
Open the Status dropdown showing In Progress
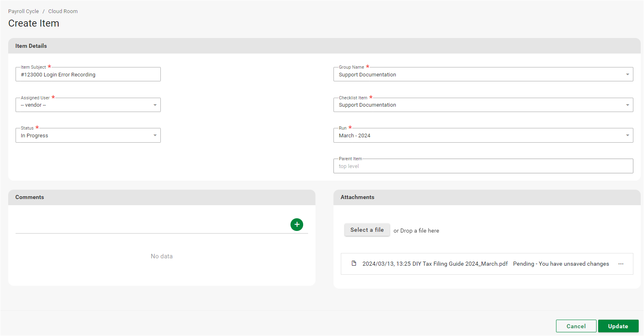[x=88, y=136]
